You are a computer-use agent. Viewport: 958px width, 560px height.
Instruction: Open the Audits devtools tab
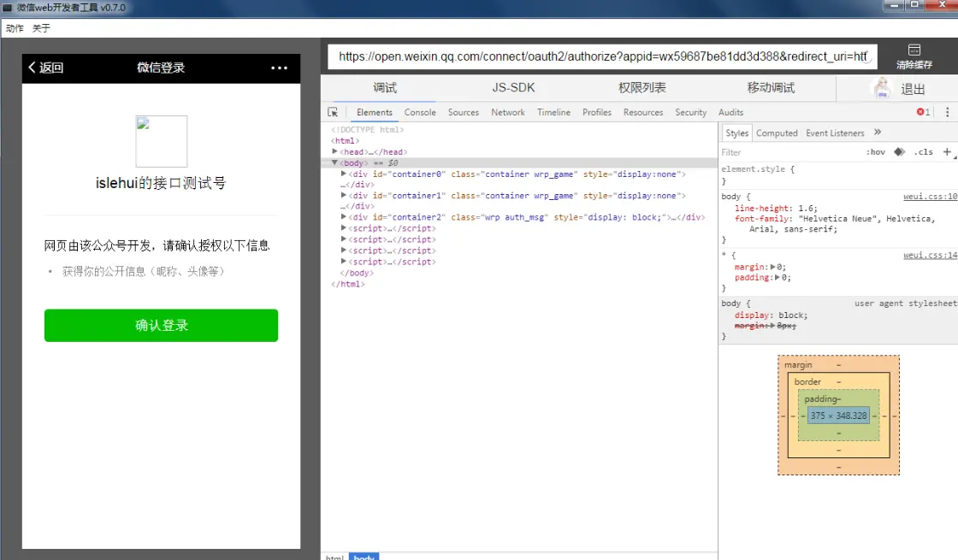(730, 112)
